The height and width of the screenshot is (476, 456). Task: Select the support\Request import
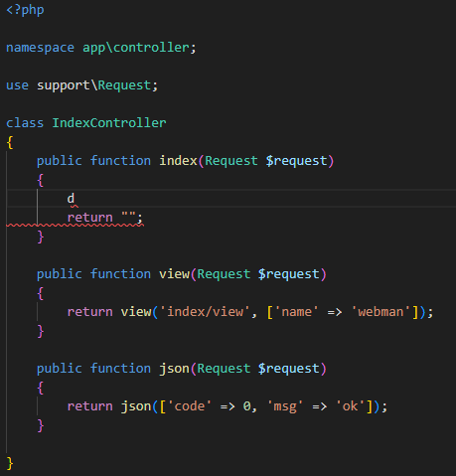tap(94, 85)
